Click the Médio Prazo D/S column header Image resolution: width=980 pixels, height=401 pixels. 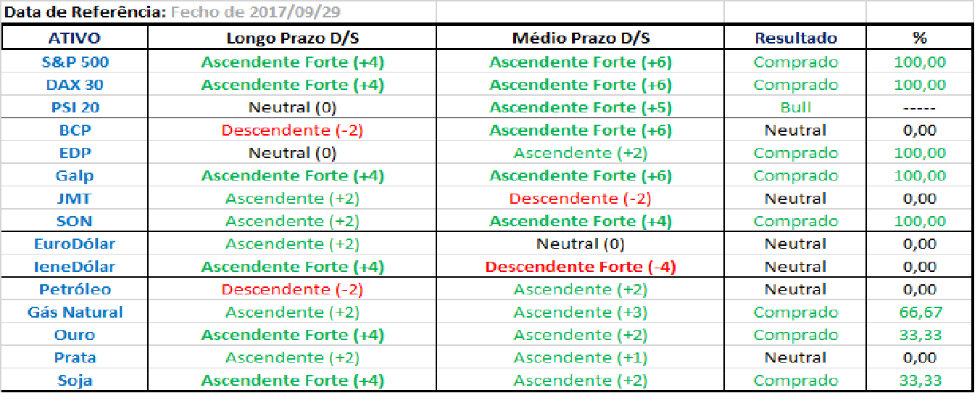581,38
